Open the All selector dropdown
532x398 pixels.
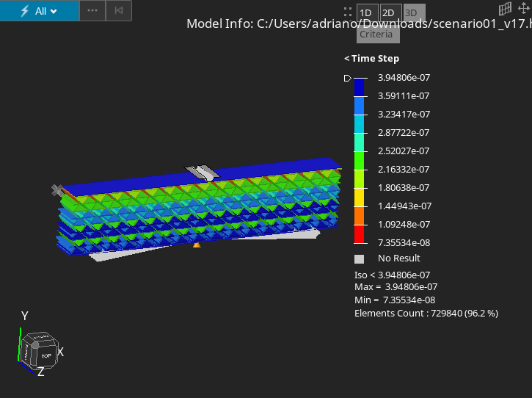(40, 11)
